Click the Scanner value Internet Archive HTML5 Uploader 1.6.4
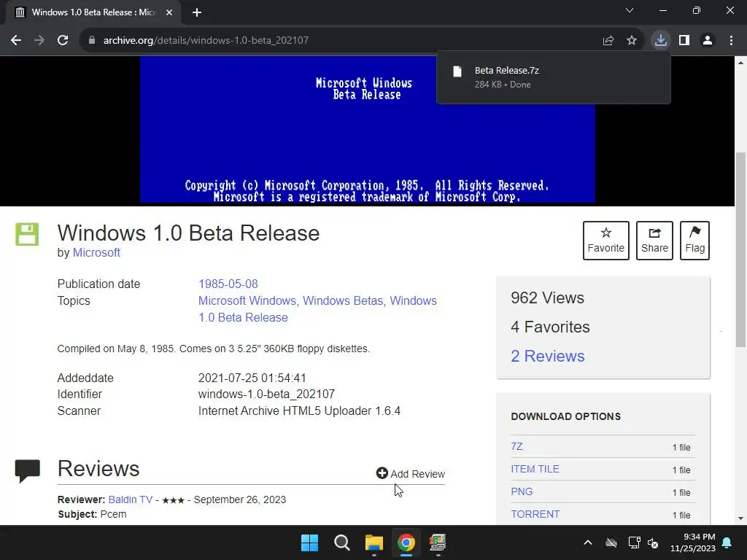This screenshot has width=747, height=560. coord(299,411)
